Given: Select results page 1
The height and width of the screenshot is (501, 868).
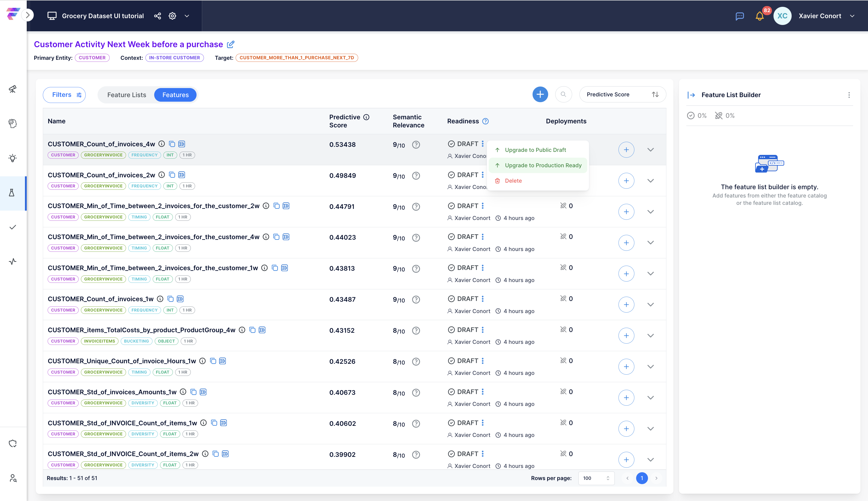Looking at the screenshot, I should point(642,478).
